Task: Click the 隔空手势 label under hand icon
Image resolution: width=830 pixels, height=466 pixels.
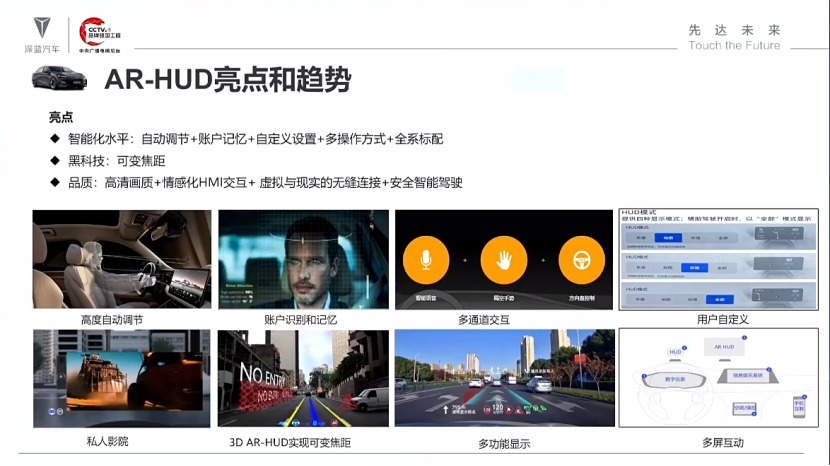Action: [503, 298]
